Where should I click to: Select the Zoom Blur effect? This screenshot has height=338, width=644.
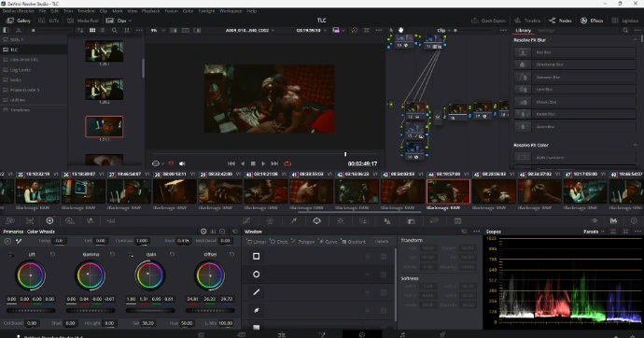point(575,126)
